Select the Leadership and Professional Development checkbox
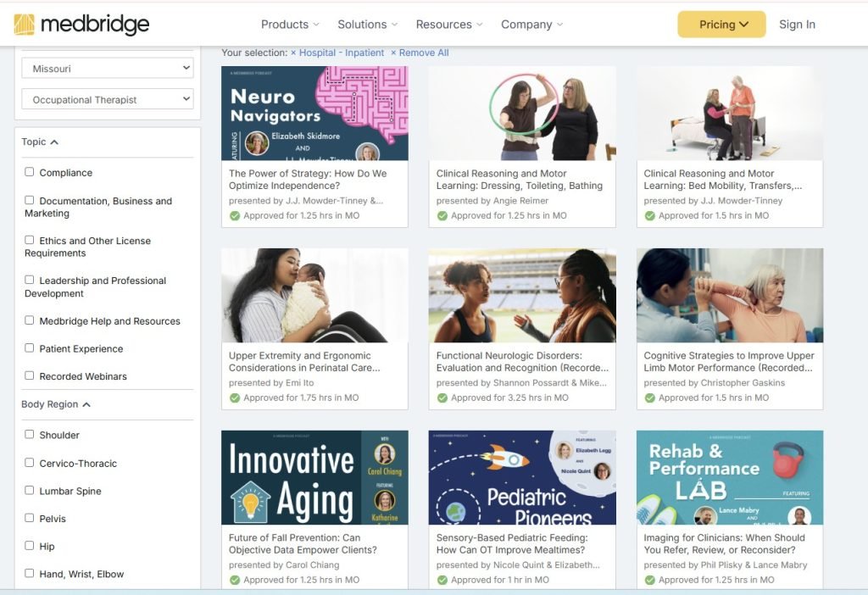The width and height of the screenshot is (868, 595). (x=30, y=280)
